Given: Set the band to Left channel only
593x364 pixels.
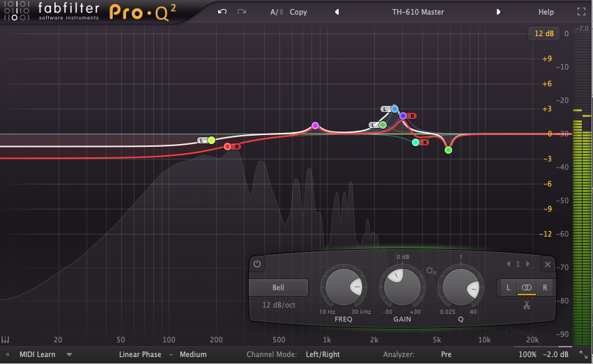Looking at the screenshot, I should tap(508, 287).
